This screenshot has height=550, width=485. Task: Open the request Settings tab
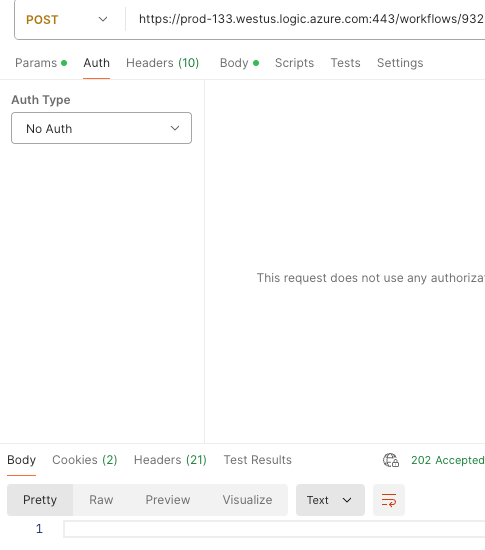400,63
